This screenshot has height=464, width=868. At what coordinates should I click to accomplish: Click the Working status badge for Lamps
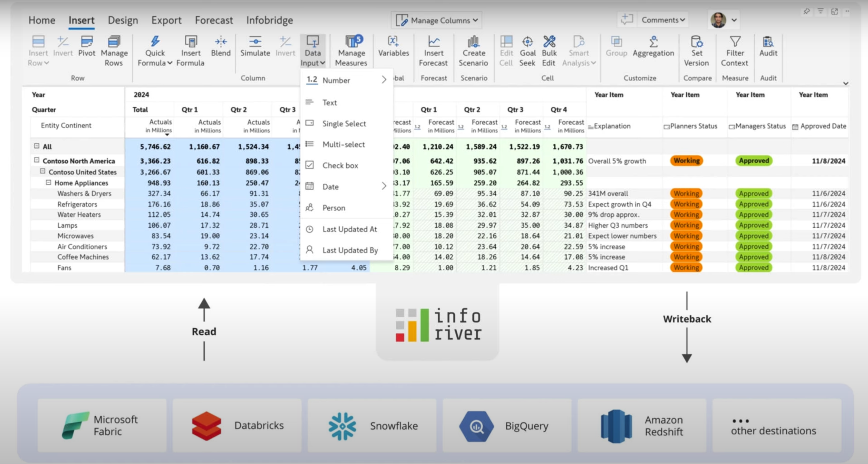686,225
